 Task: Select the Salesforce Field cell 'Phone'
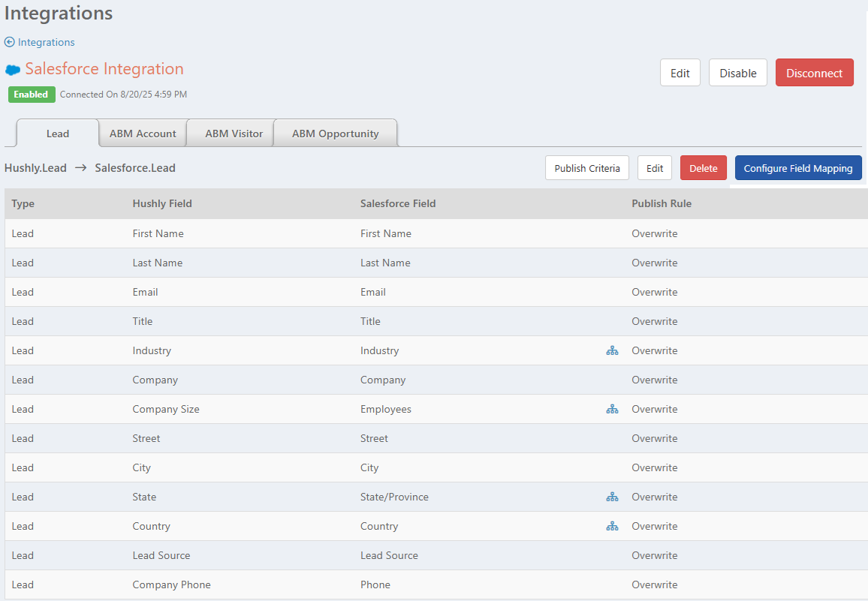375,585
